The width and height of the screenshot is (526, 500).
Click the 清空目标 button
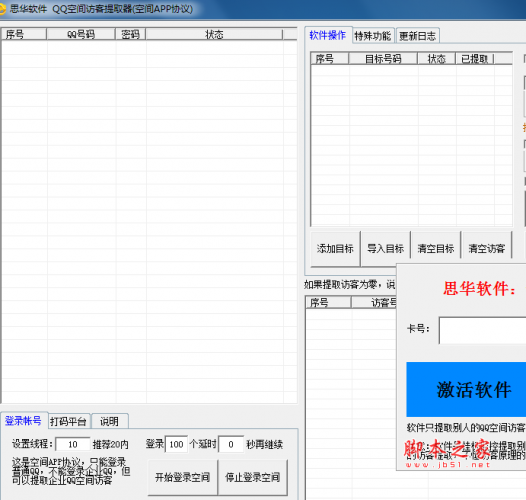(436, 249)
